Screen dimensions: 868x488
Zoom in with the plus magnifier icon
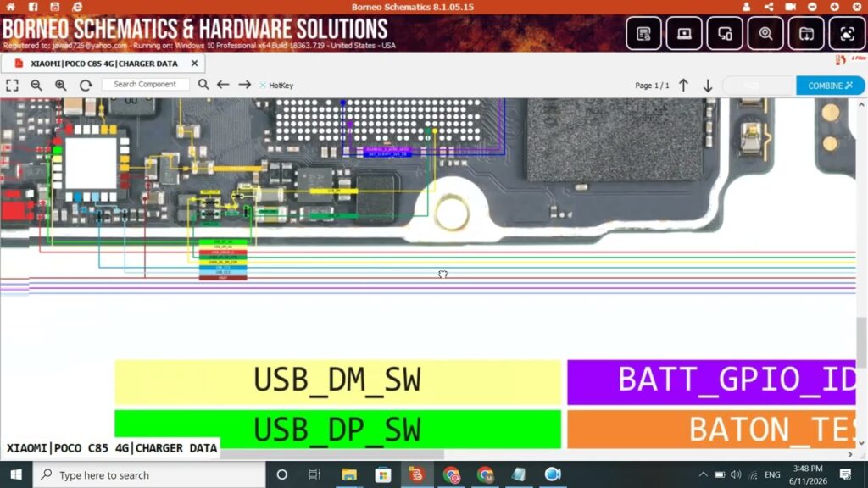61,86
